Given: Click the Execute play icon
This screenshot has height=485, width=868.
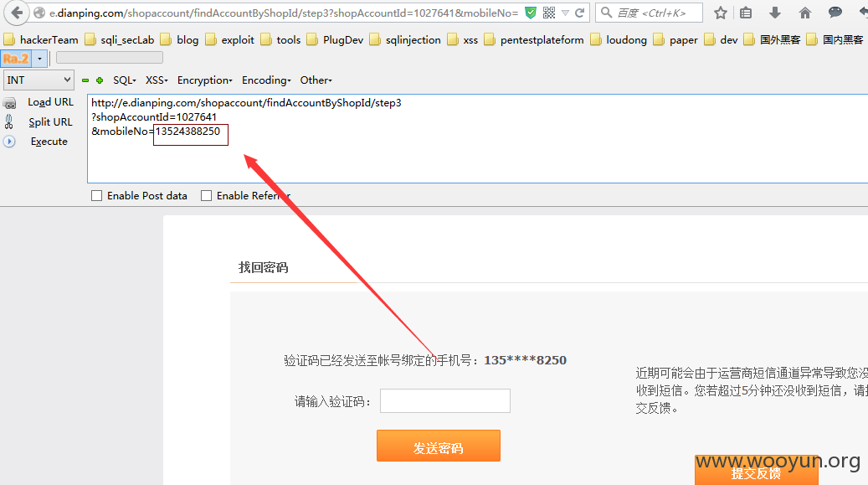Looking at the screenshot, I should click(9, 142).
